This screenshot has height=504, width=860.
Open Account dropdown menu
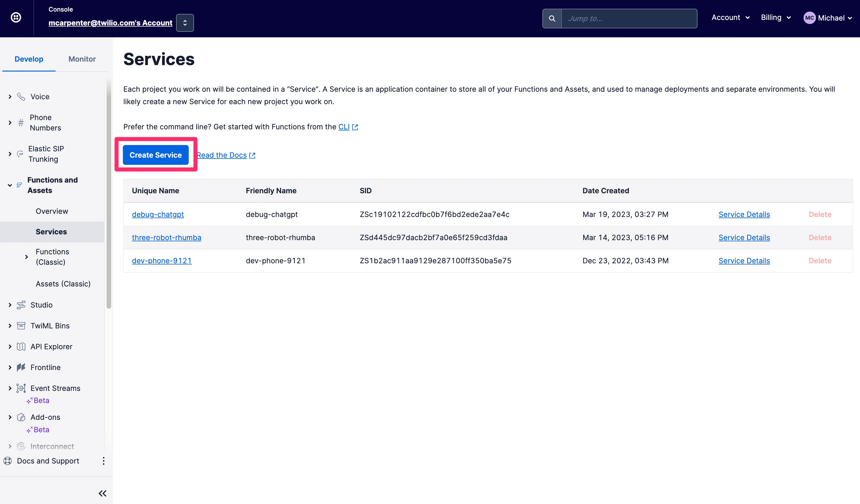(730, 17)
